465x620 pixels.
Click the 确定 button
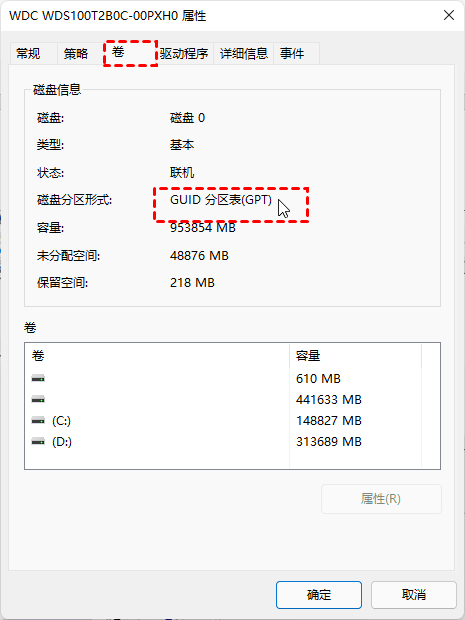click(x=319, y=594)
